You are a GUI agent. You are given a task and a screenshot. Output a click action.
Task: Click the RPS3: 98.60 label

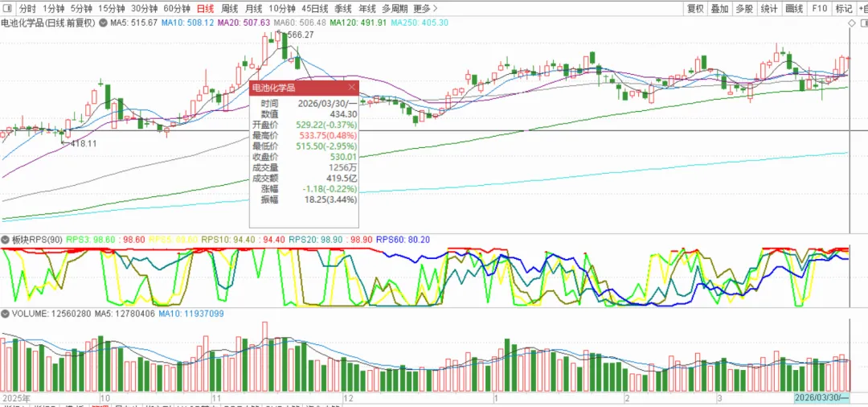click(91, 240)
